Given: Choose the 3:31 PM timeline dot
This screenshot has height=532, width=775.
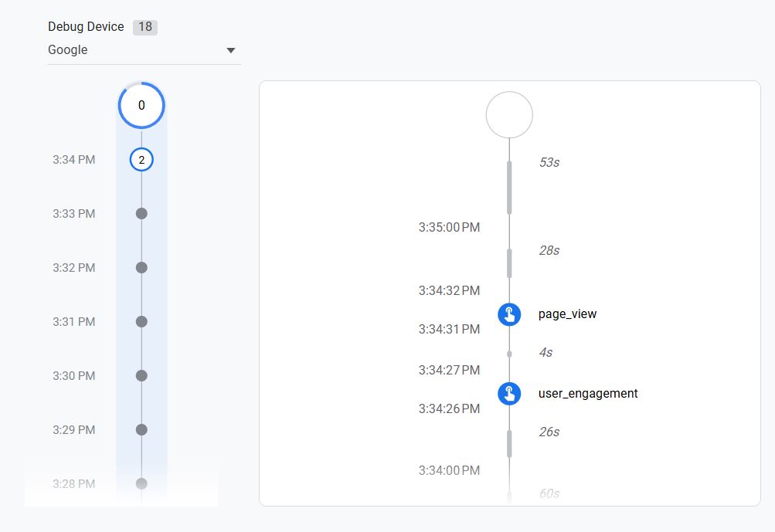Looking at the screenshot, I should click(x=141, y=322).
